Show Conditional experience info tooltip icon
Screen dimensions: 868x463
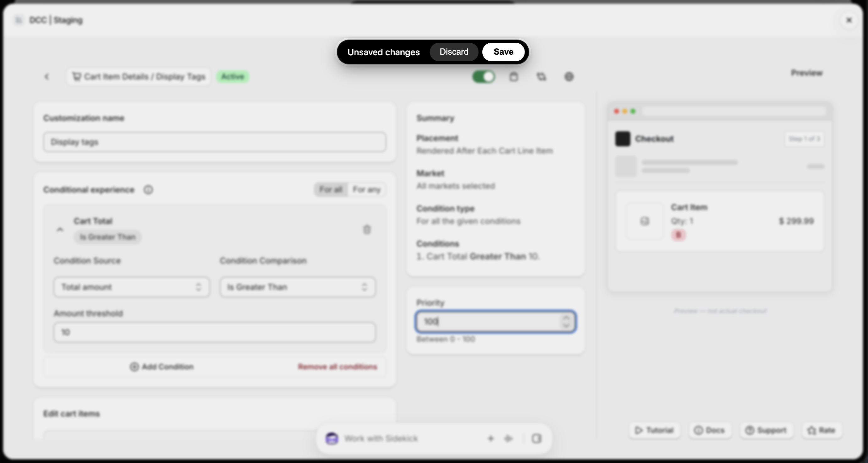148,190
